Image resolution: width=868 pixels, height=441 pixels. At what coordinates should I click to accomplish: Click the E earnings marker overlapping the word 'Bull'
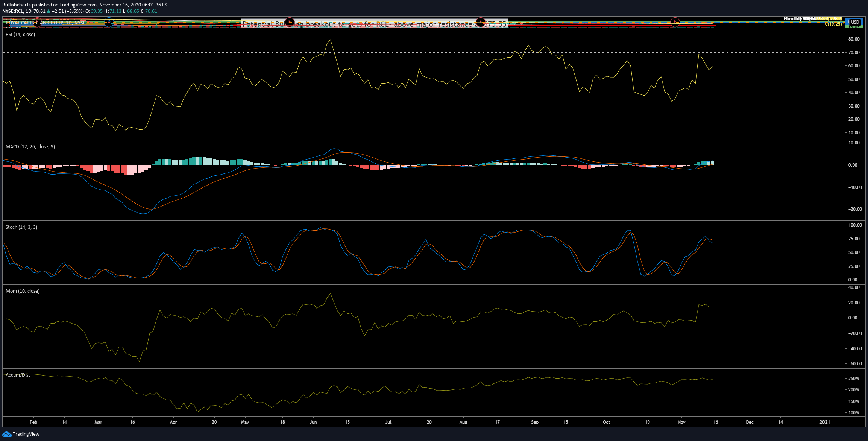click(289, 22)
